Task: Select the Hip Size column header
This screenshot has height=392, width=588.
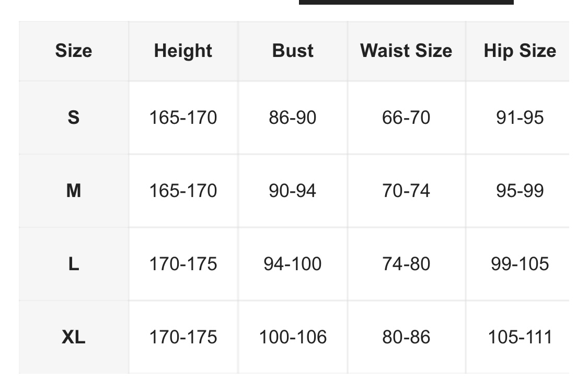Action: (x=520, y=51)
